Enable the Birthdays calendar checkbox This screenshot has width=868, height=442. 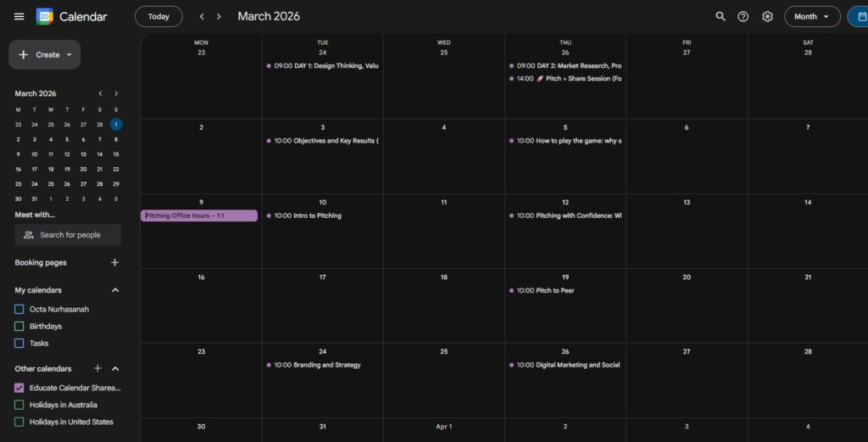coord(19,327)
